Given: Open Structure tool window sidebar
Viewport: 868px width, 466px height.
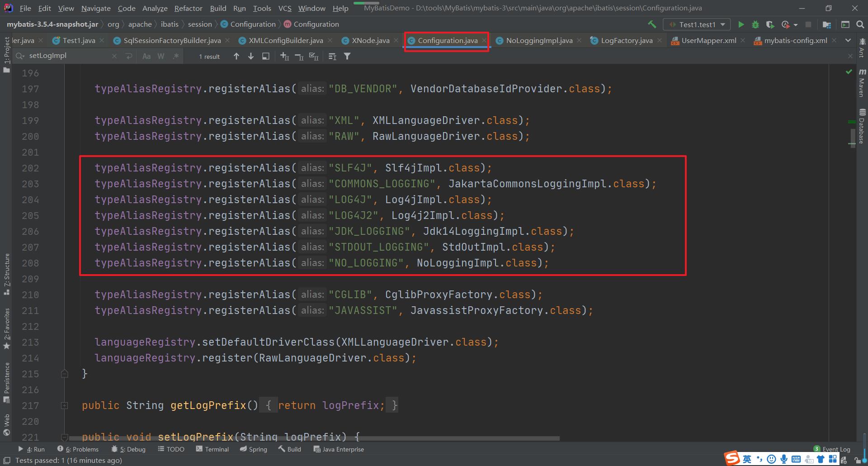Looking at the screenshot, I should click(x=6, y=274).
